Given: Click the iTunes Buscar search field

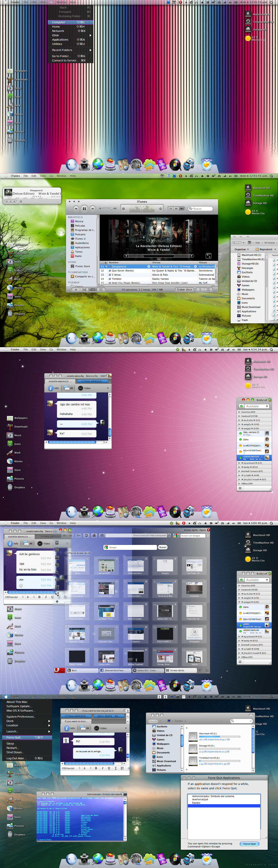Looking at the screenshot, I should coord(200,209).
